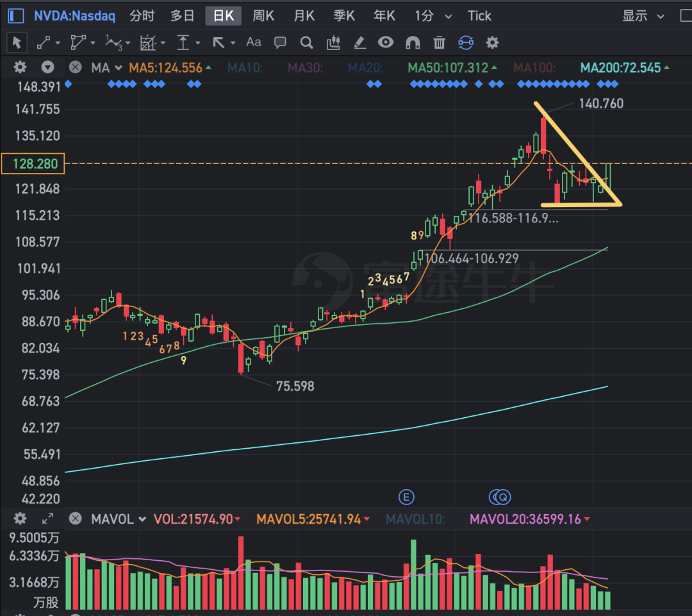Click the magnifier zoom tool
This screenshot has height=616, width=692.
click(x=306, y=43)
